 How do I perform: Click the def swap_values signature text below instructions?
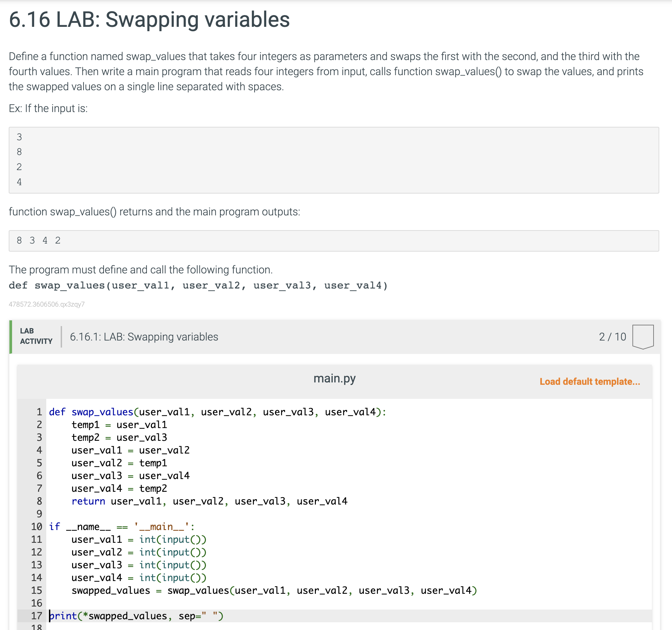pos(198,285)
